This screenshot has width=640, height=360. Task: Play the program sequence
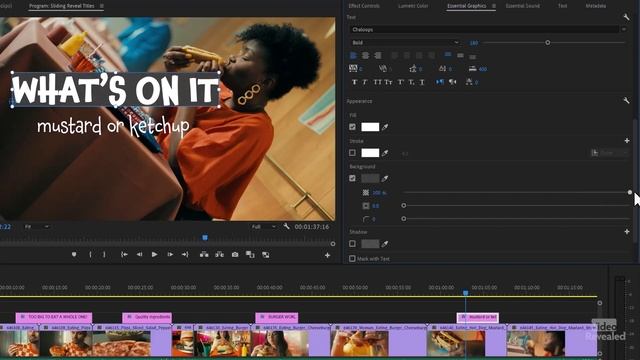click(x=154, y=254)
